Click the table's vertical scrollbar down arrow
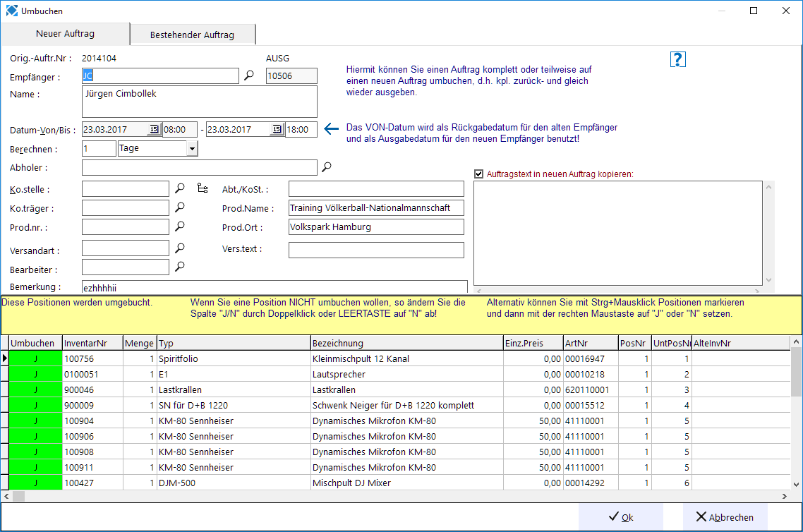This screenshot has width=803, height=532. (x=796, y=485)
